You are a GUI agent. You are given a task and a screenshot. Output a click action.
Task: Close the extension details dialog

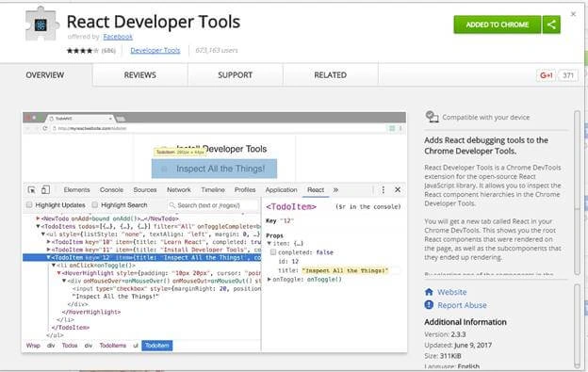573,14
